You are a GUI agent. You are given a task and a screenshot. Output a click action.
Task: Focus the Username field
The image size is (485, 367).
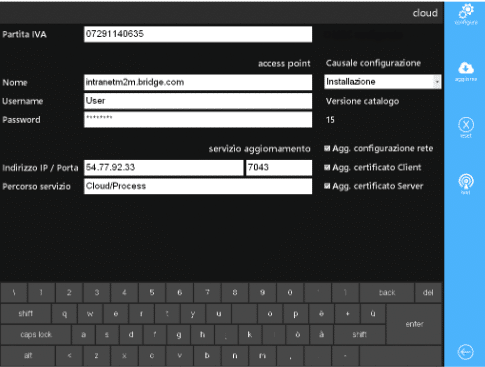click(198, 101)
